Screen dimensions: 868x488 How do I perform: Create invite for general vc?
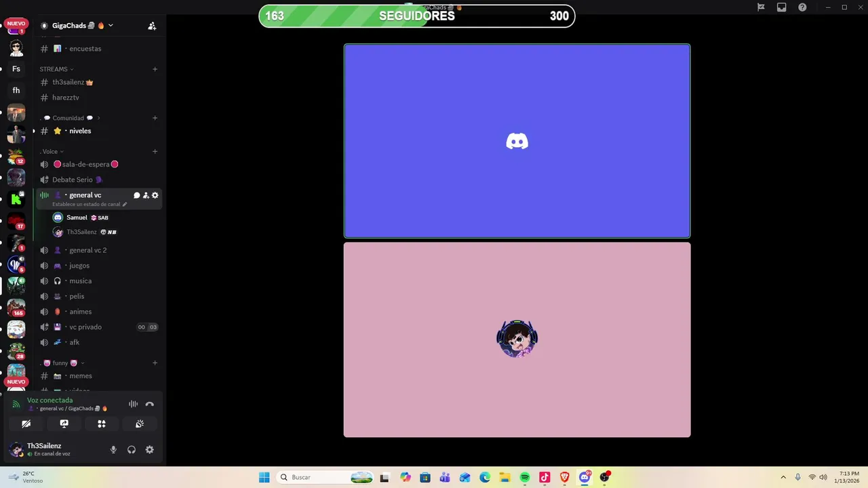146,195
